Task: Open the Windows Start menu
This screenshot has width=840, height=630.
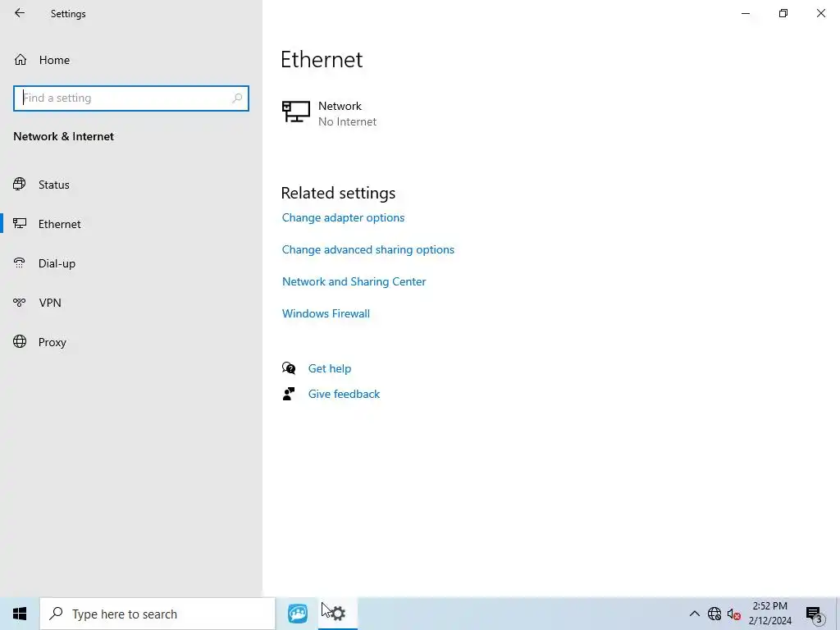Action: (20, 614)
